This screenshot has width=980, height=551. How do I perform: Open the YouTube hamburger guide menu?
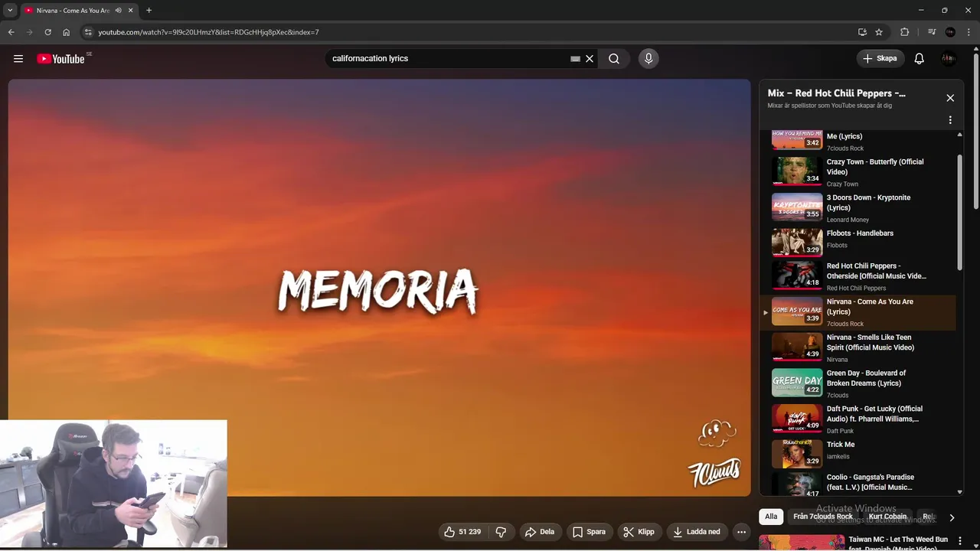point(18,59)
